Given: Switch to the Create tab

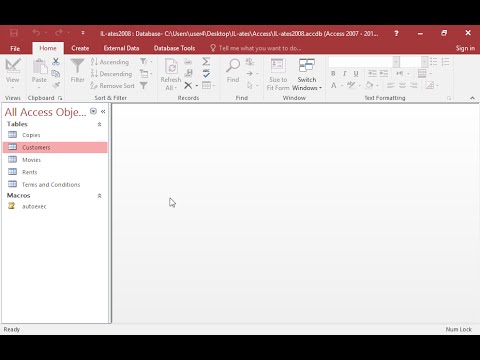Looking at the screenshot, I should click(80, 48).
